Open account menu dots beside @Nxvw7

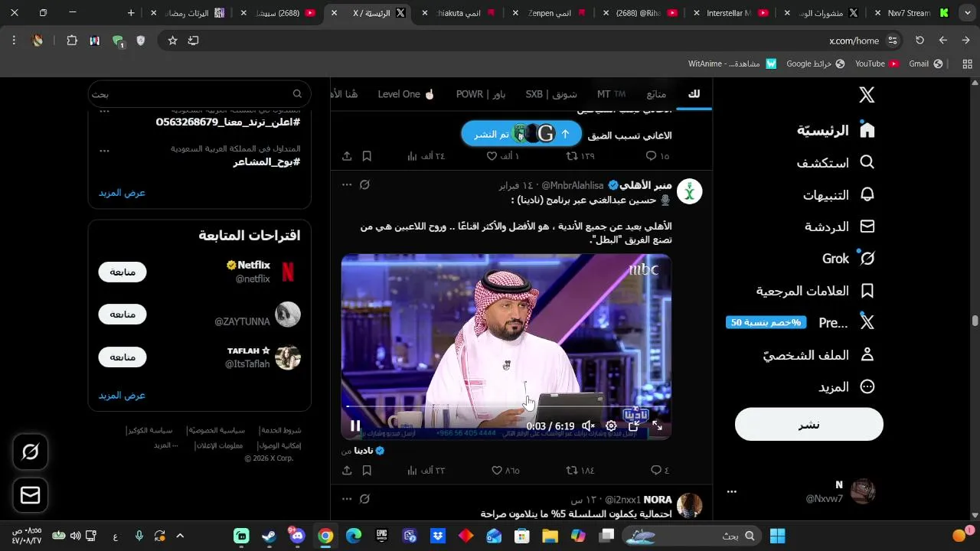(x=731, y=491)
